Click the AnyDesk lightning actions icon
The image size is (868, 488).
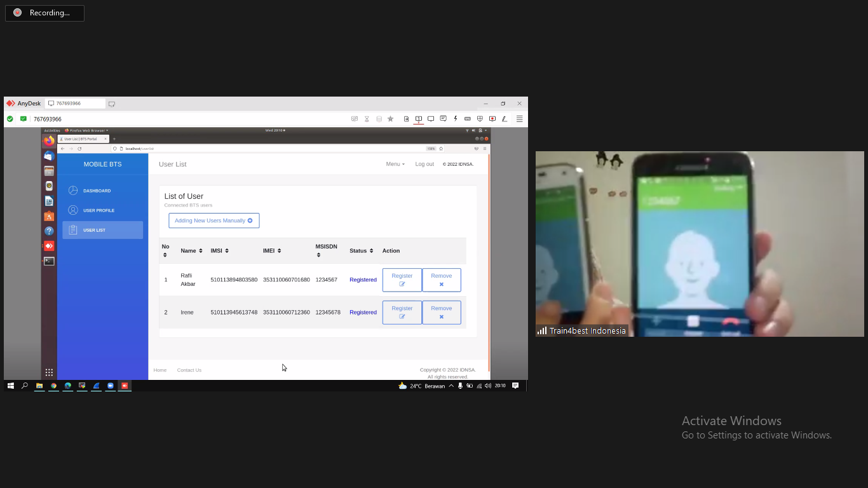click(456, 119)
